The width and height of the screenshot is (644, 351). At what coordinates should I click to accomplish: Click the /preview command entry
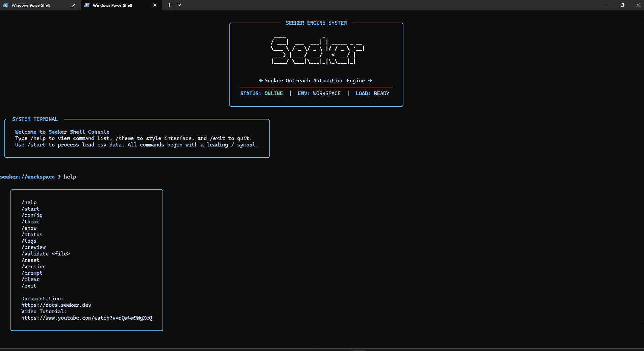coord(33,247)
